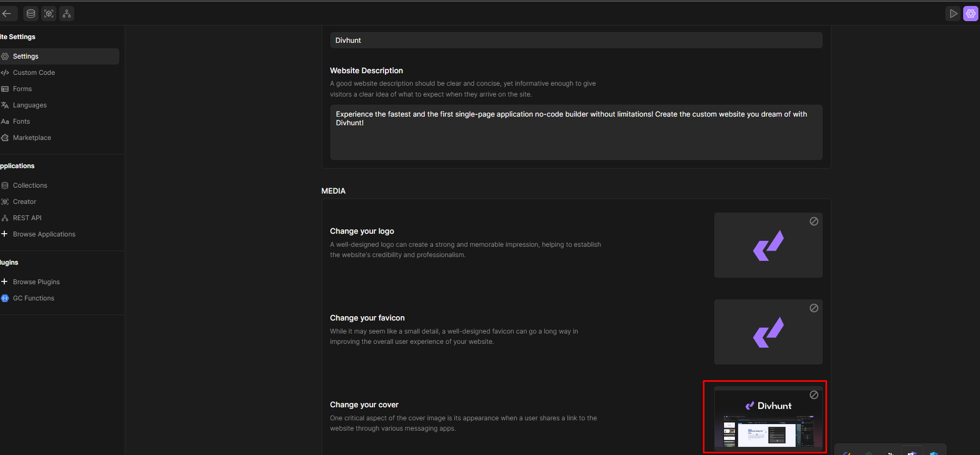
Task: Click the 'Change your logo' heading
Action: click(362, 231)
